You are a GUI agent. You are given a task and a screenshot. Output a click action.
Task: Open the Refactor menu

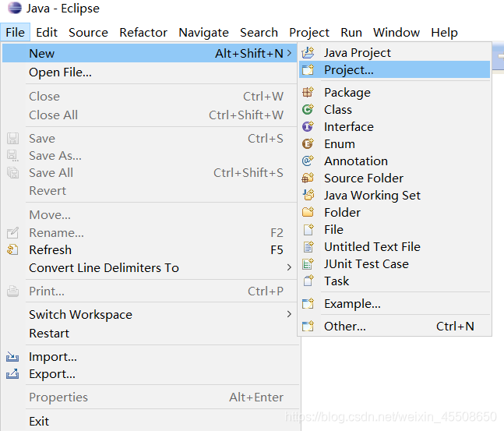pyautogui.click(x=143, y=32)
